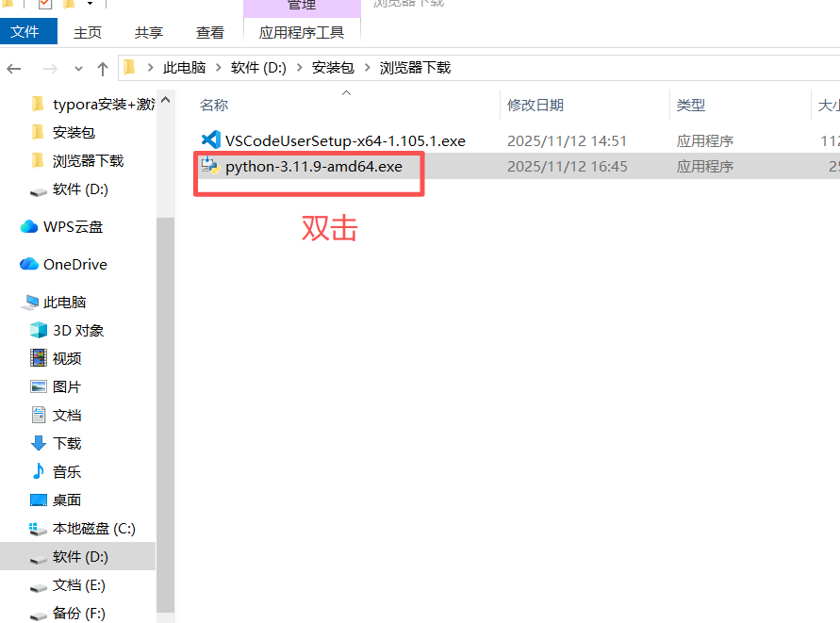Open WPS云盘 in the navigation pane

73,226
